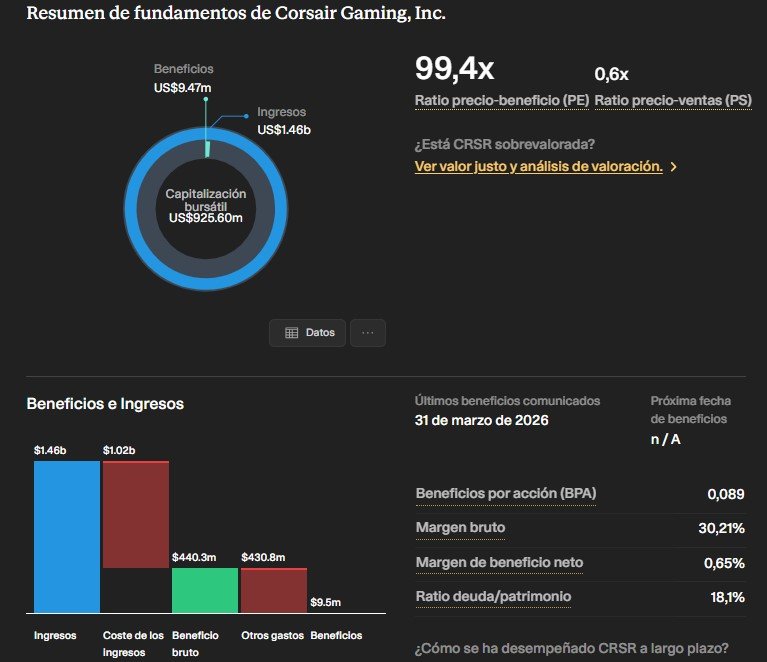The image size is (767, 662).
Task: Click the Ingresos callout dot on donut
Action: (246, 116)
